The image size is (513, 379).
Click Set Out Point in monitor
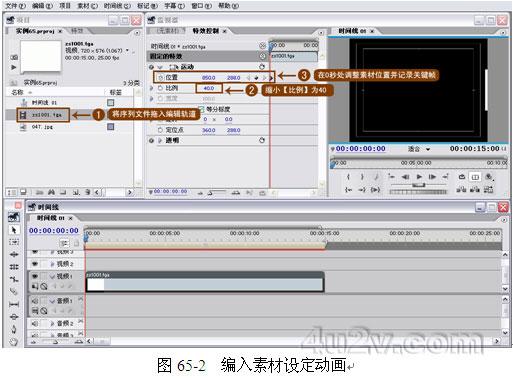362,177
